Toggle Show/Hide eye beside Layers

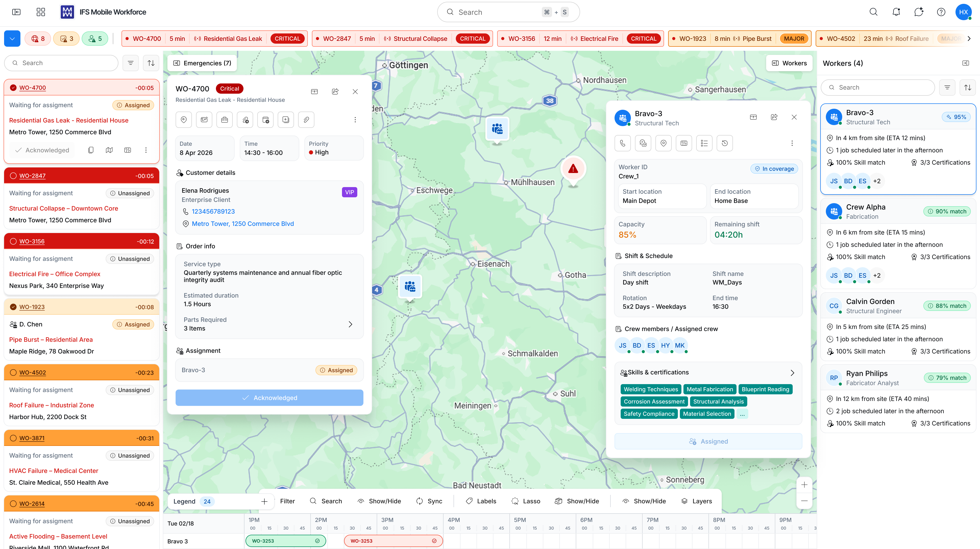point(644,501)
